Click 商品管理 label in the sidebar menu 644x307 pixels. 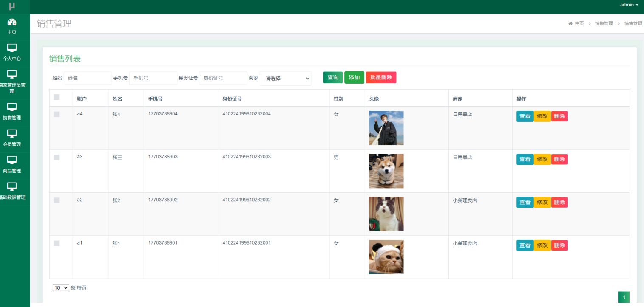pos(12,171)
